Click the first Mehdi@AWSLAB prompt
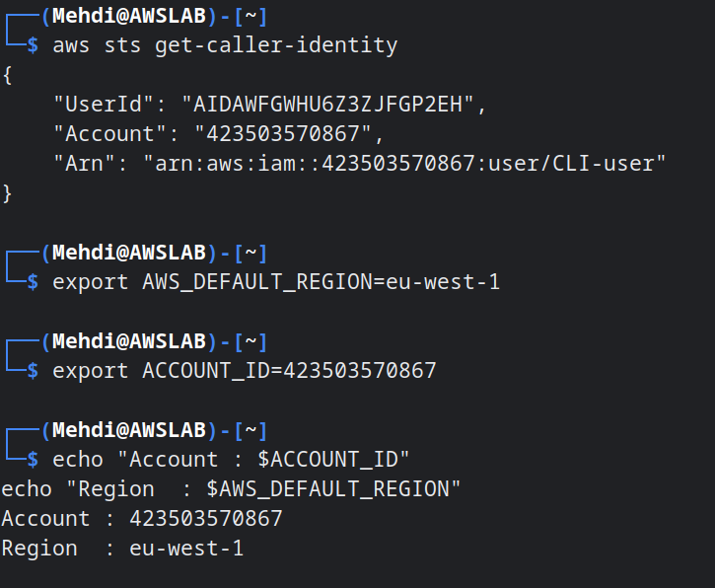This screenshot has height=588, width=715. (129, 16)
